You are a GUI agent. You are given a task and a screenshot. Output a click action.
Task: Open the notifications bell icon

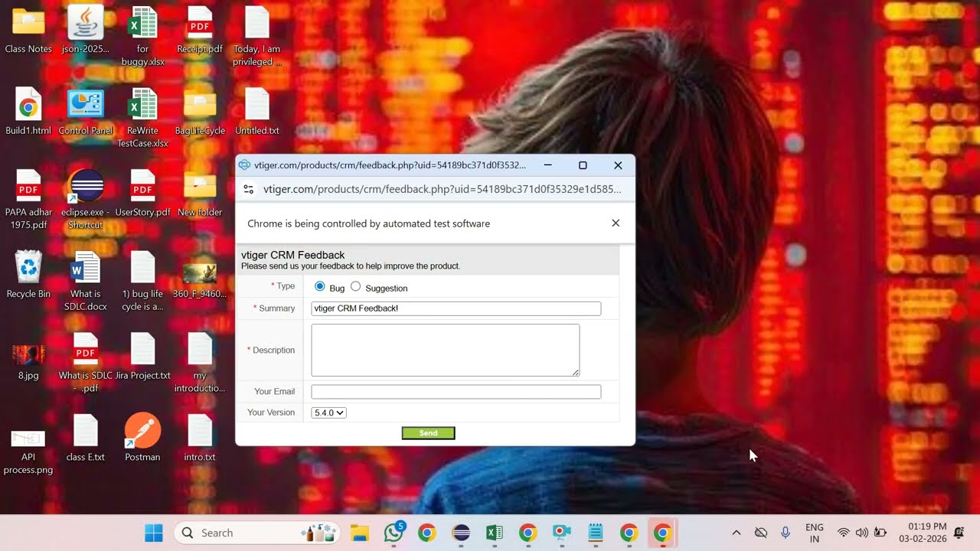(960, 533)
